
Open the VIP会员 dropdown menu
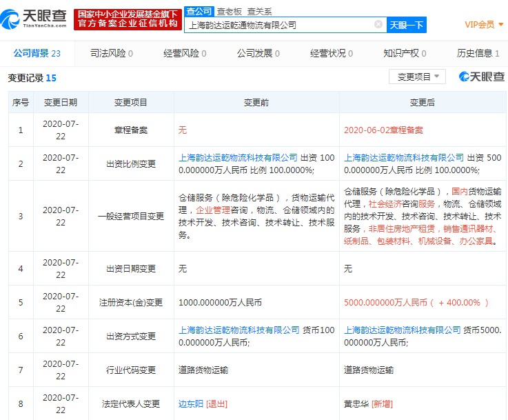coord(484,25)
